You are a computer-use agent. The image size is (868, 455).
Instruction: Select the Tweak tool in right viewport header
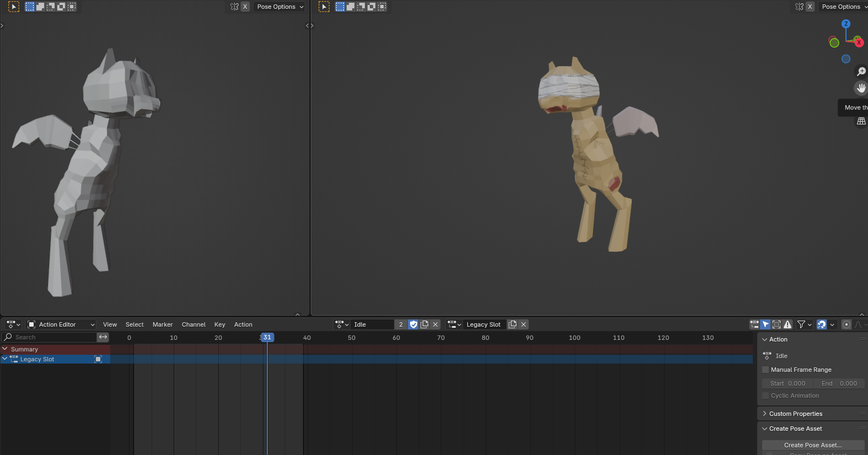pyautogui.click(x=324, y=7)
